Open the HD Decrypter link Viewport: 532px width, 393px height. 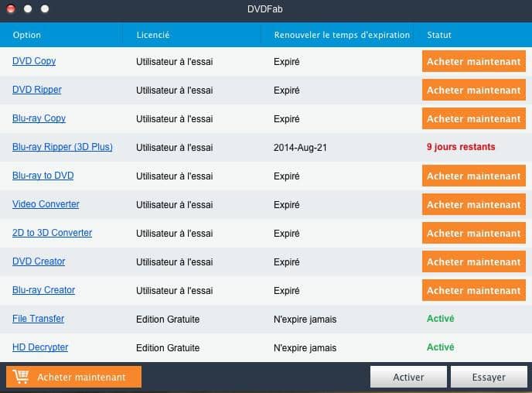(x=40, y=347)
